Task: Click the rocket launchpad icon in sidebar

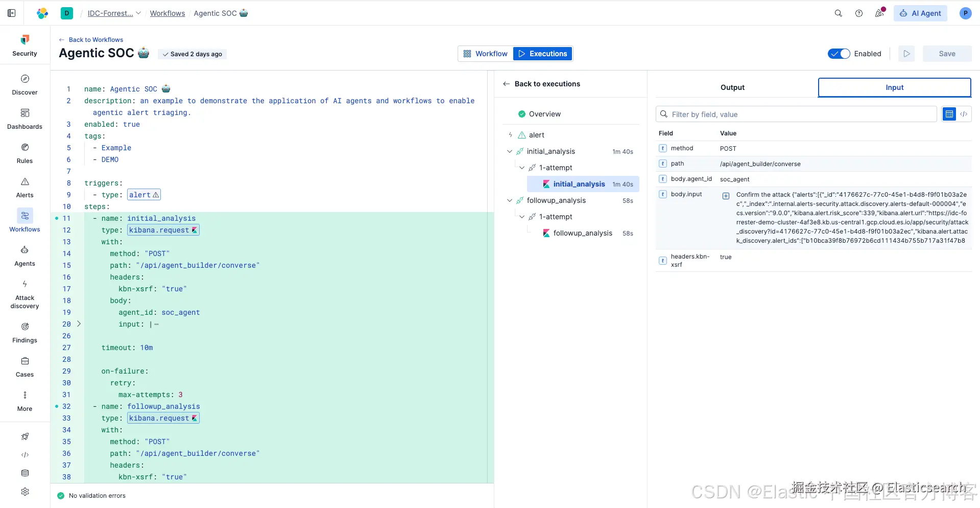Action: pos(25,436)
